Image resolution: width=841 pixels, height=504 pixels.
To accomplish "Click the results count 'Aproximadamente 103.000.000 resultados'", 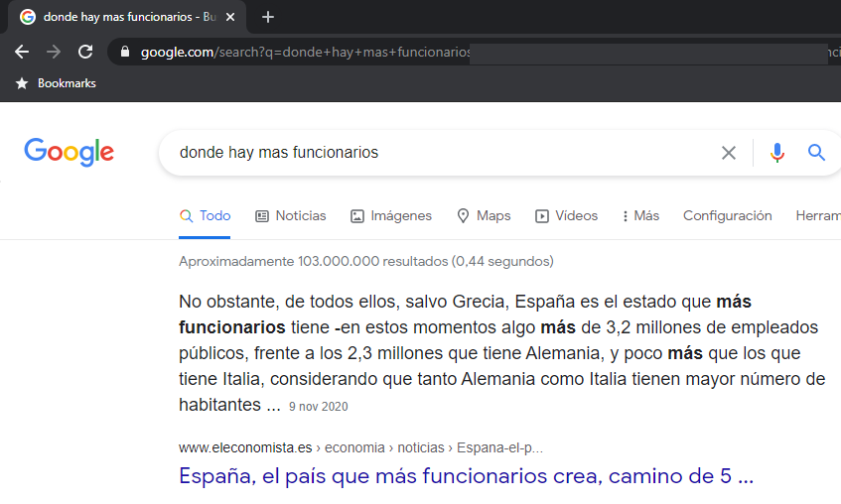I will [x=366, y=262].
